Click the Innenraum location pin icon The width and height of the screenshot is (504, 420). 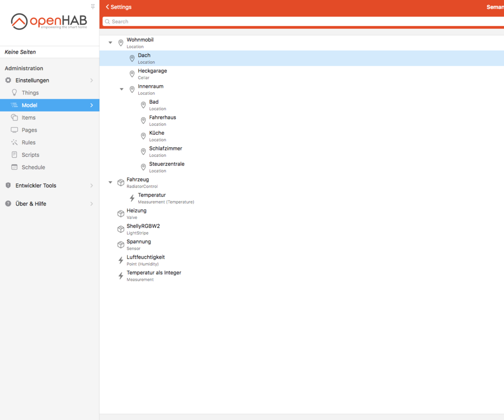[132, 90]
